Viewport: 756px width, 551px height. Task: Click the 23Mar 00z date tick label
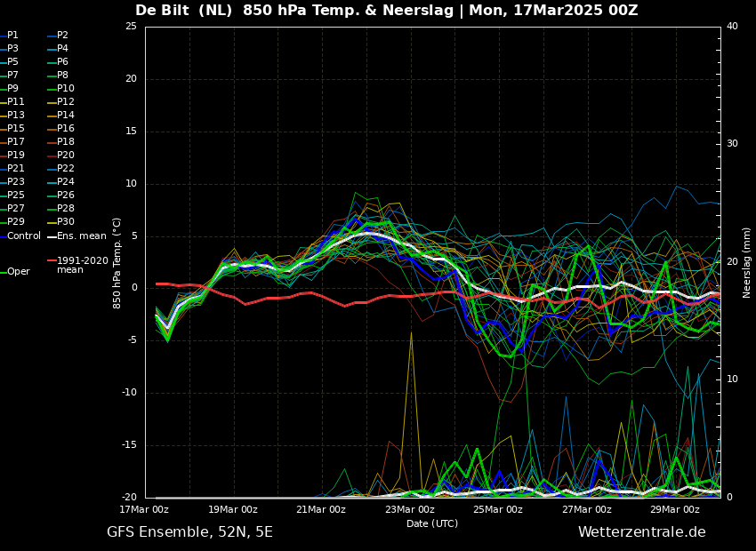pyautogui.click(x=410, y=510)
